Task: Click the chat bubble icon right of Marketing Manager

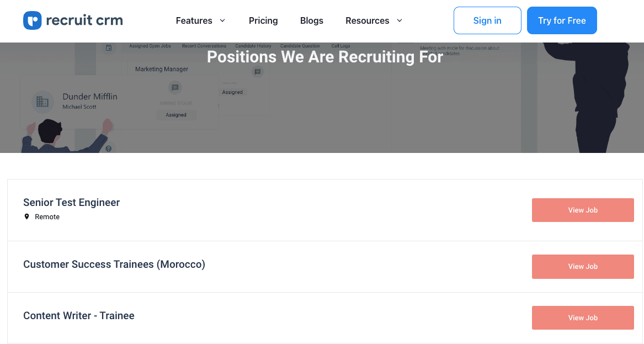Action: click(x=257, y=72)
